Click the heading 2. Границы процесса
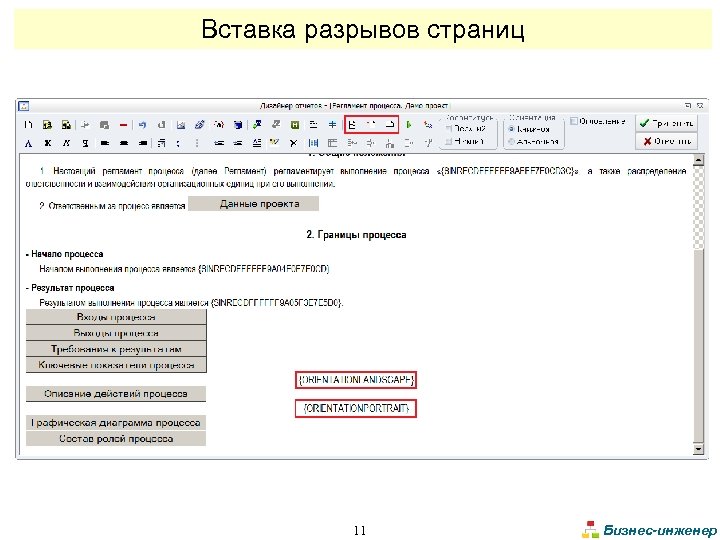 pos(356,235)
